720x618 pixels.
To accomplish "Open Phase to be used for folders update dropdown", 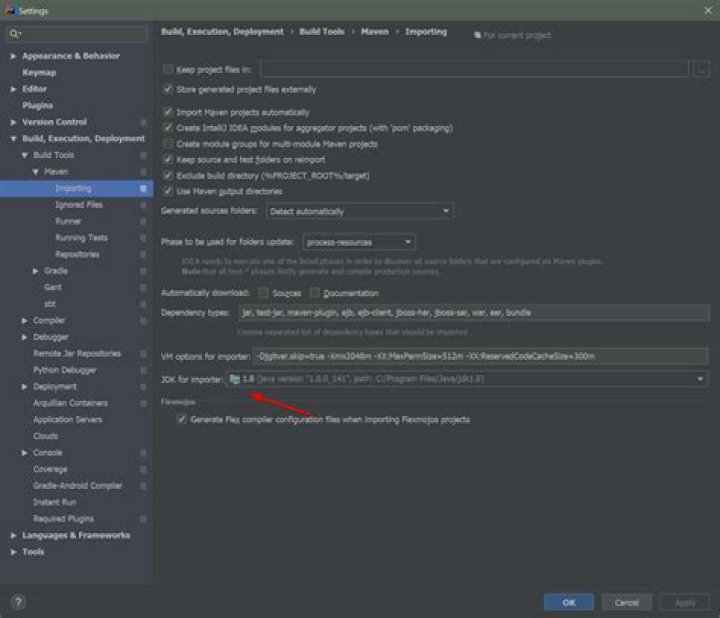I will [359, 242].
